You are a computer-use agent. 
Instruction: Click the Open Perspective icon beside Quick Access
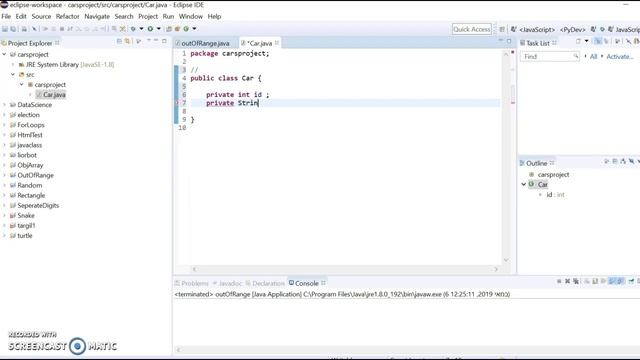point(502,29)
